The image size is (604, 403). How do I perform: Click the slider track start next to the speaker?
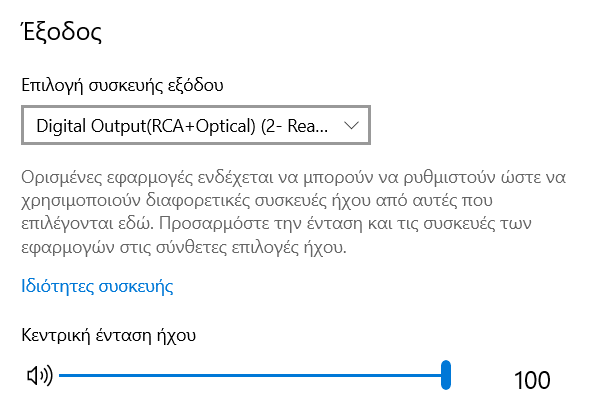63,376
